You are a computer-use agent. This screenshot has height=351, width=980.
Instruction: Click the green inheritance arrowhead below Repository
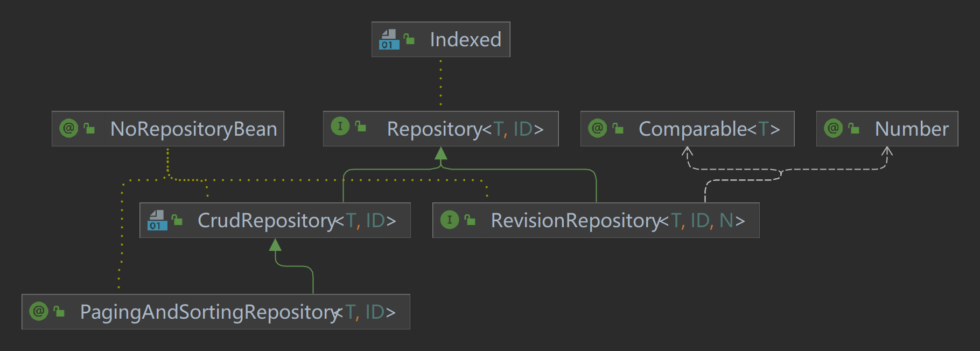(441, 153)
